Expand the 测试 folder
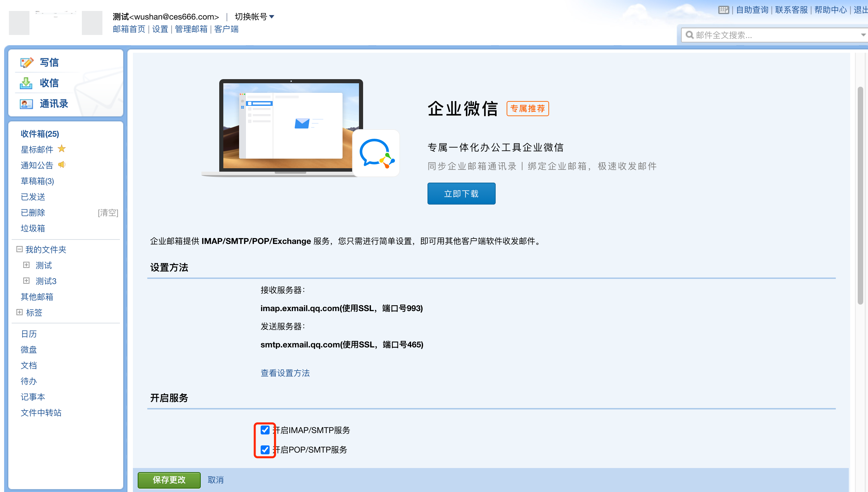 (x=26, y=265)
